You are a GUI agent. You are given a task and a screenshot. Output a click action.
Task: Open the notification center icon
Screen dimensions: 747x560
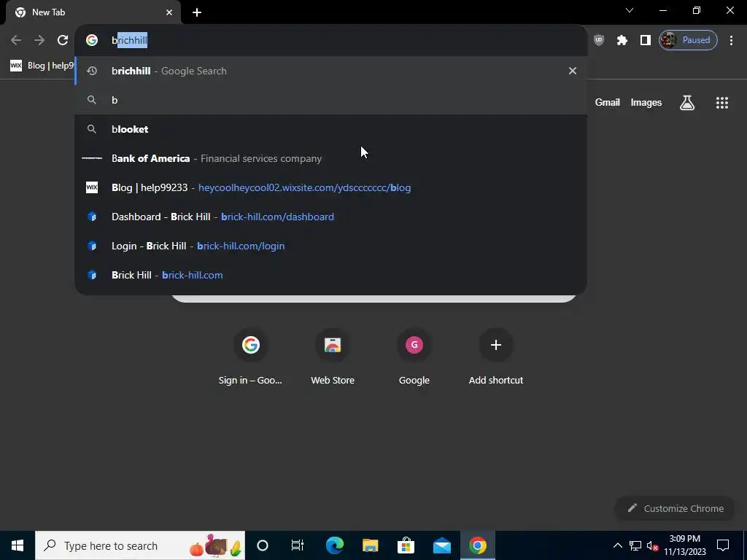(x=723, y=545)
